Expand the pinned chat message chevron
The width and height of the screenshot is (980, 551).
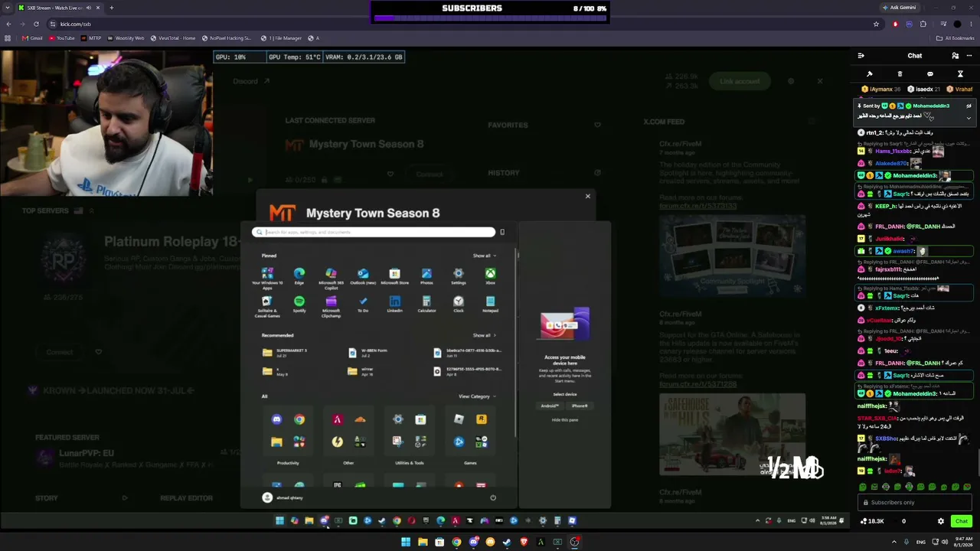pyautogui.click(x=969, y=118)
